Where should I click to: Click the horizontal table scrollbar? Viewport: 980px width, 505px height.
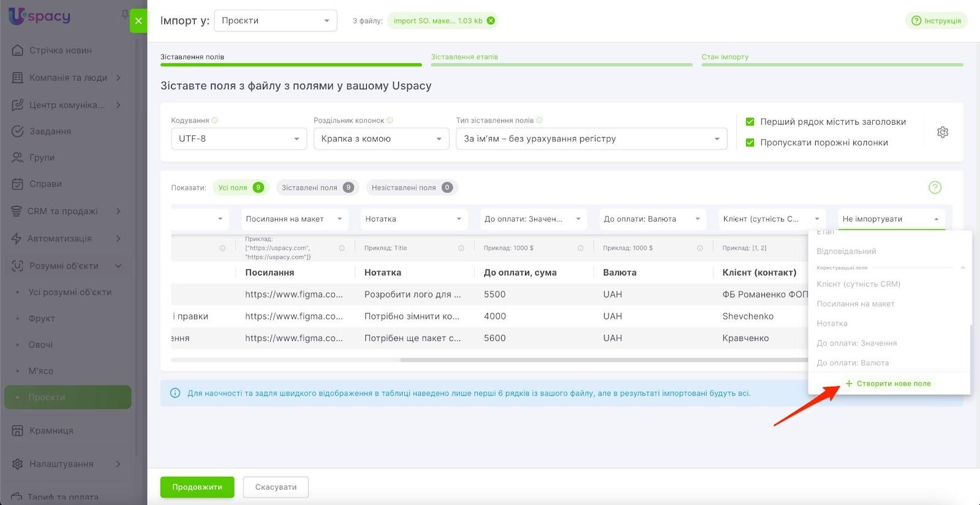603,360
